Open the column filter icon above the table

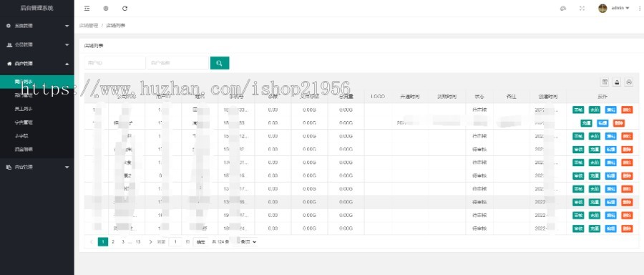[605, 82]
